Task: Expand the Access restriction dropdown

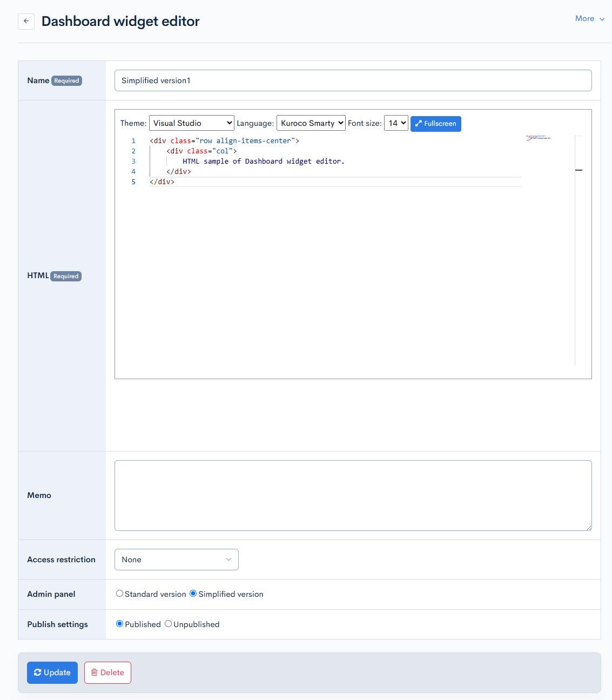Action: [176, 560]
